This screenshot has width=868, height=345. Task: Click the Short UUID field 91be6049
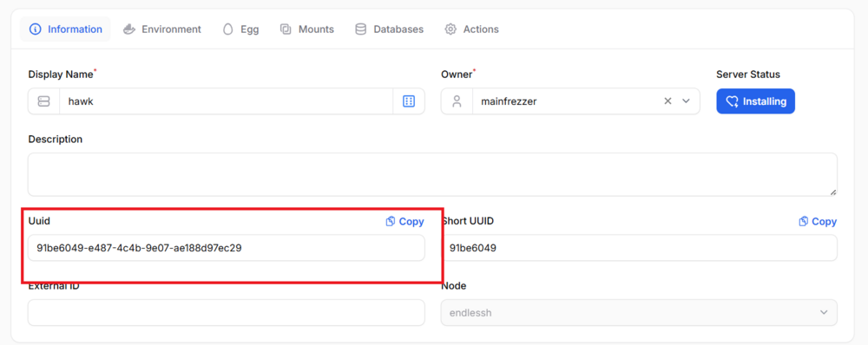pos(640,248)
